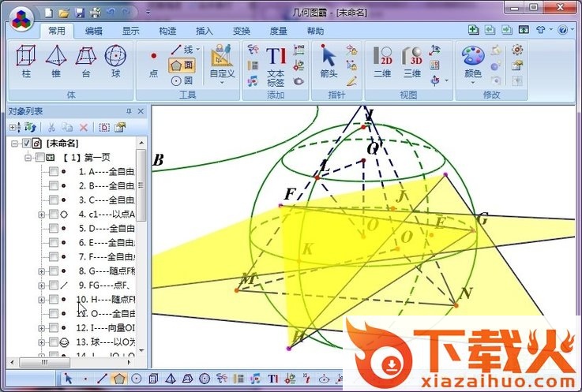The image size is (582, 392).
Task: Expand the 10. H tree node
Action: click(42, 300)
